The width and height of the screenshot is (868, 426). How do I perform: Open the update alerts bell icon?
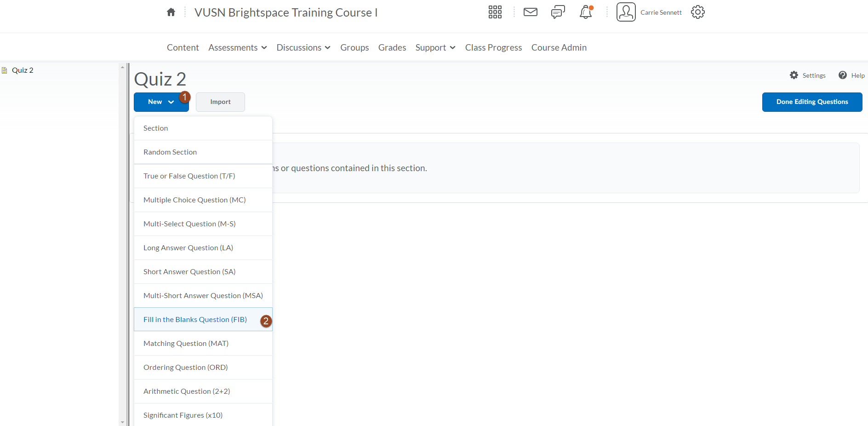tap(586, 12)
